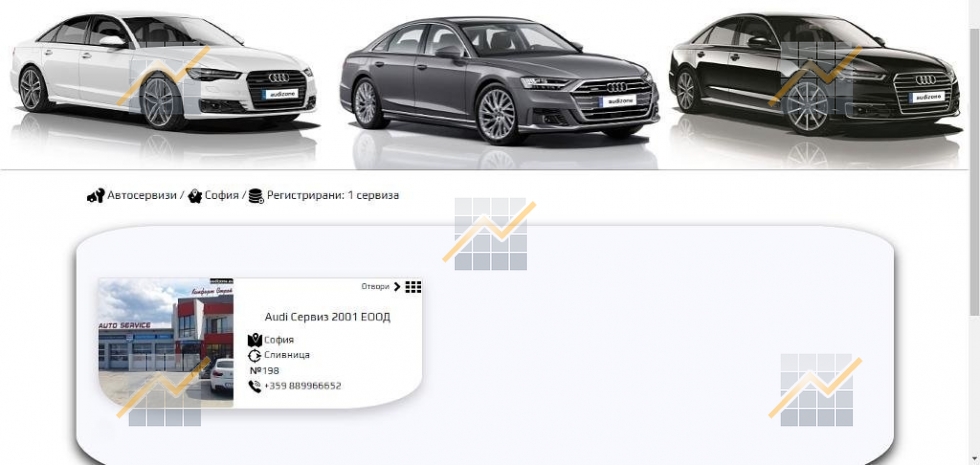Click the circular arrows icon beside Сливница
Screen dimensions: 980x465
coord(255,355)
